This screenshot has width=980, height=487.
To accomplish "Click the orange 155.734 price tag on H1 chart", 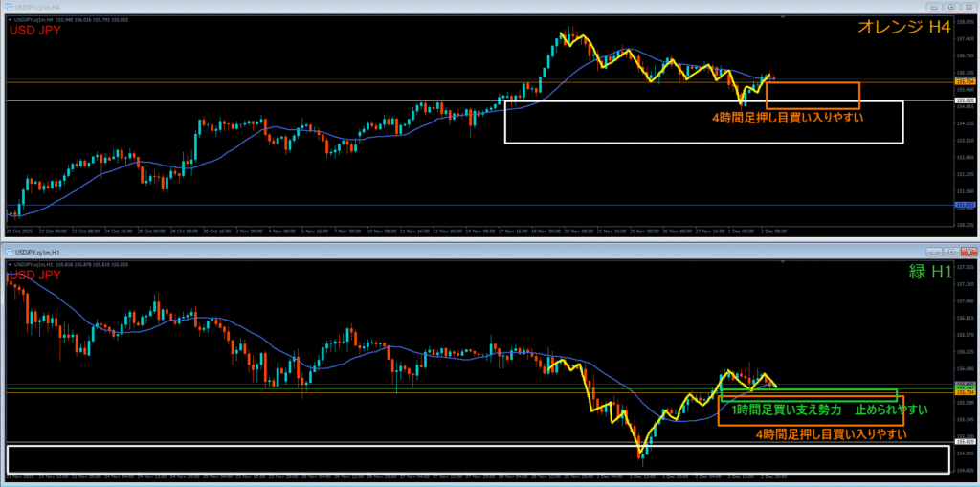I will click(965, 392).
